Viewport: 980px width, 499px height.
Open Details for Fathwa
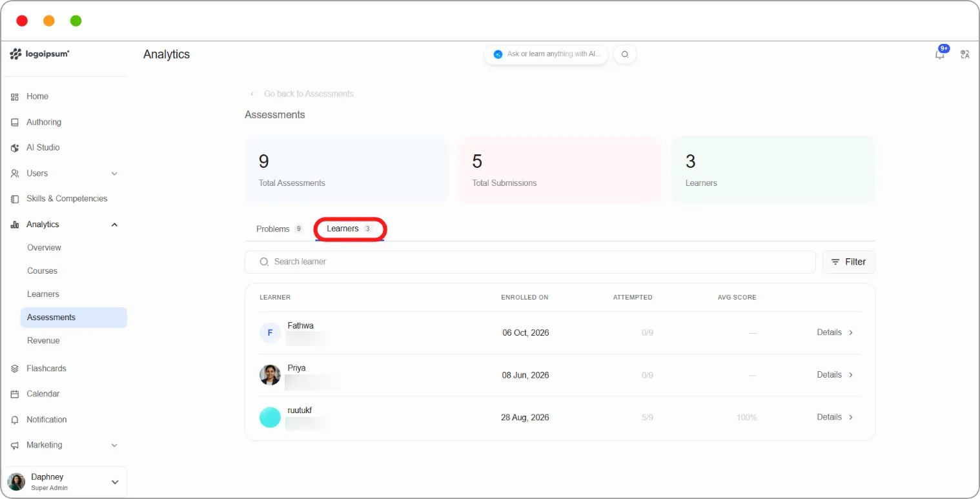(x=835, y=332)
